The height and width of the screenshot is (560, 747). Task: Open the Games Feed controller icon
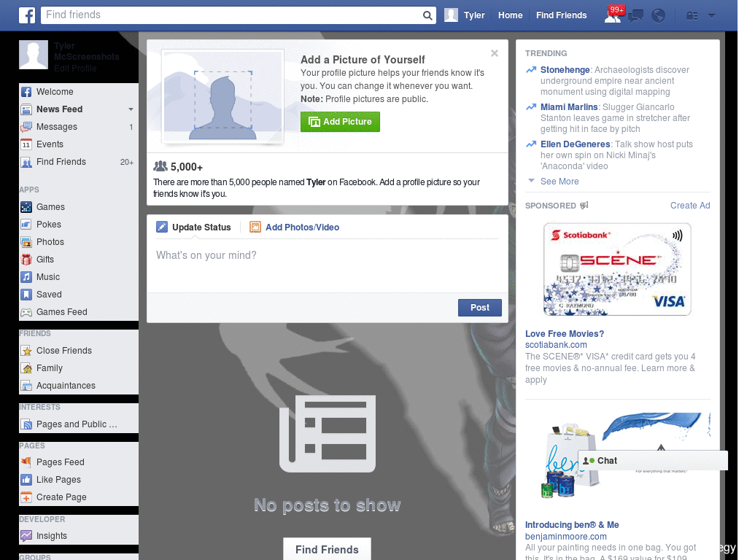(26, 312)
